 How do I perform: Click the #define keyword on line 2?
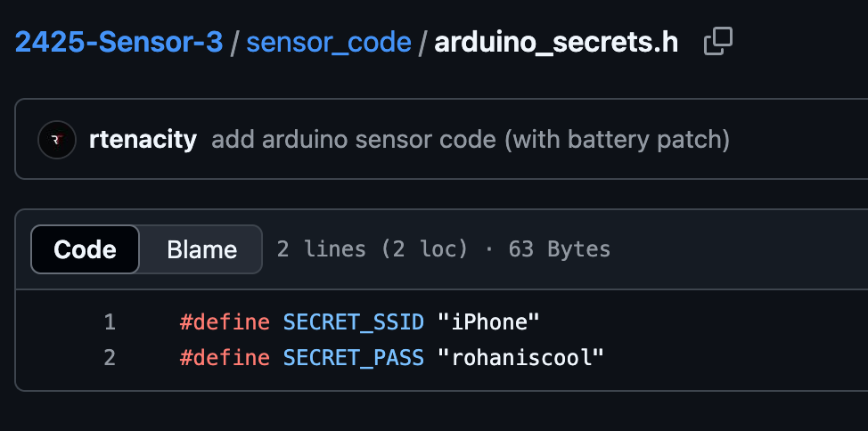pos(225,358)
